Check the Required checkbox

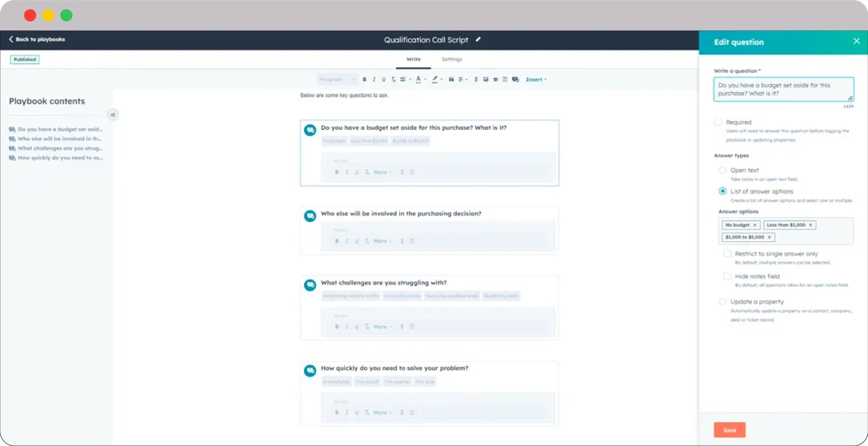click(718, 122)
